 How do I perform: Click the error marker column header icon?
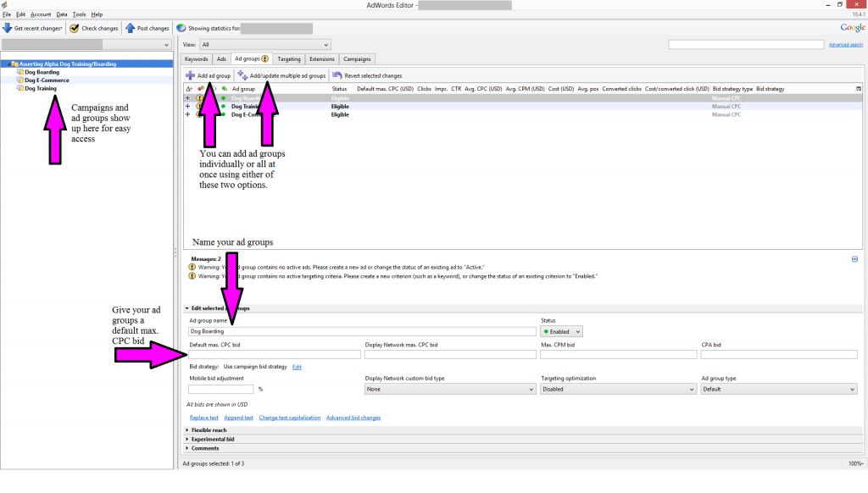coord(200,89)
